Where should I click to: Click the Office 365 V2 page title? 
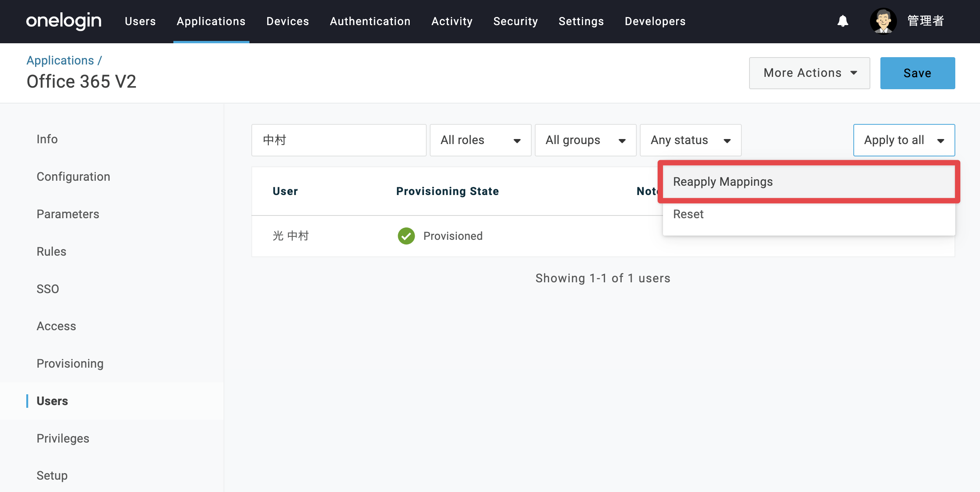tap(81, 81)
